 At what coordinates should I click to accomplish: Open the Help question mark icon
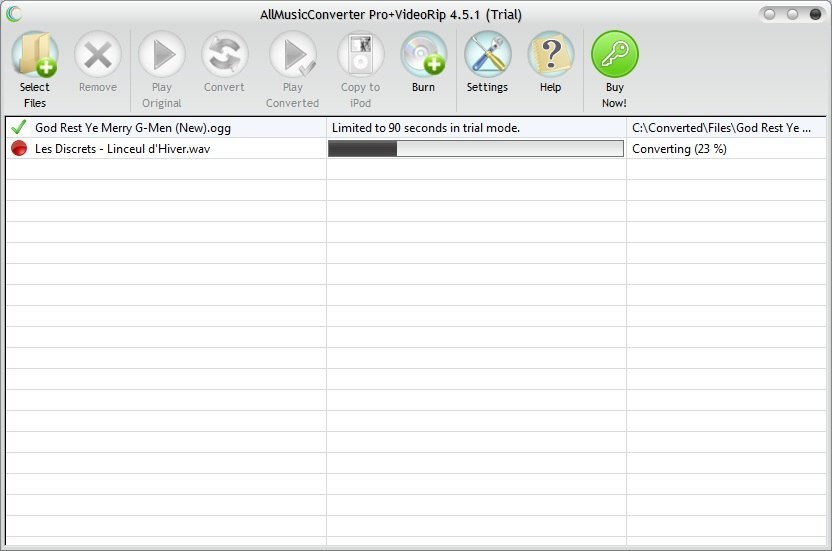551,55
